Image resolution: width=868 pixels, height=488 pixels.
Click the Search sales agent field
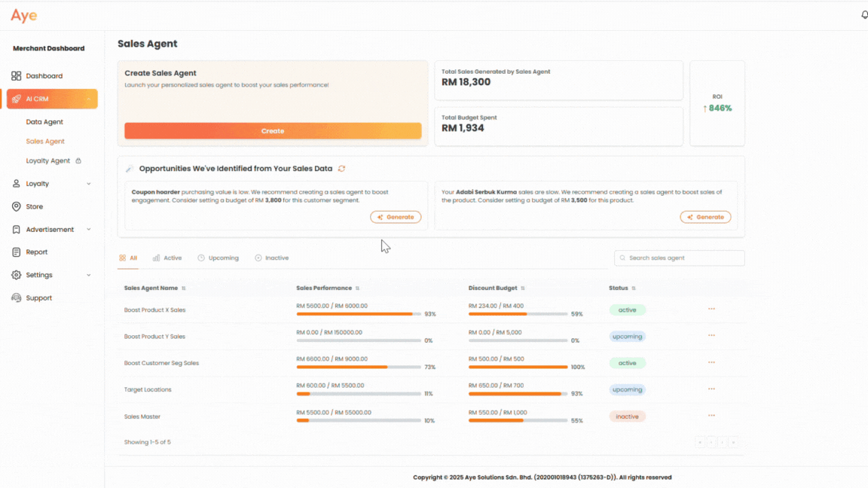tap(680, 258)
